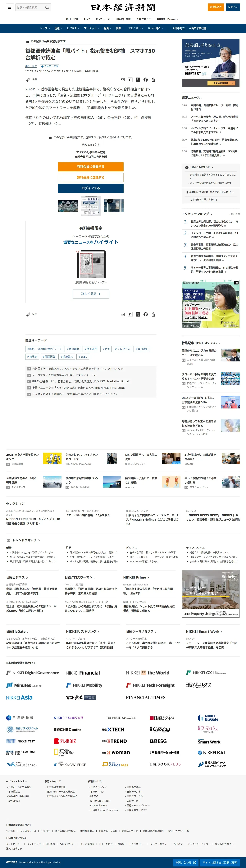Open the #高市早苗政権 hashtag link
The height and width of the screenshot is (868, 246).
pyautogui.click(x=198, y=28)
